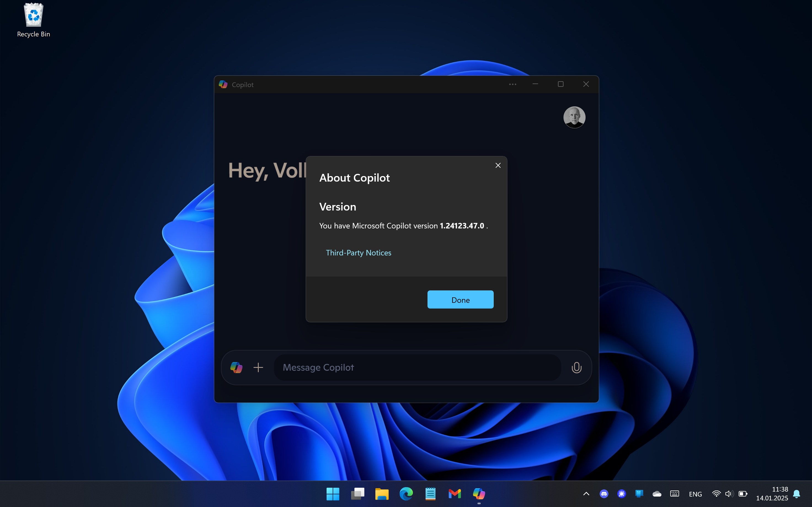Expand the hidden tray icons chevron
The height and width of the screenshot is (507, 812).
pos(586,493)
